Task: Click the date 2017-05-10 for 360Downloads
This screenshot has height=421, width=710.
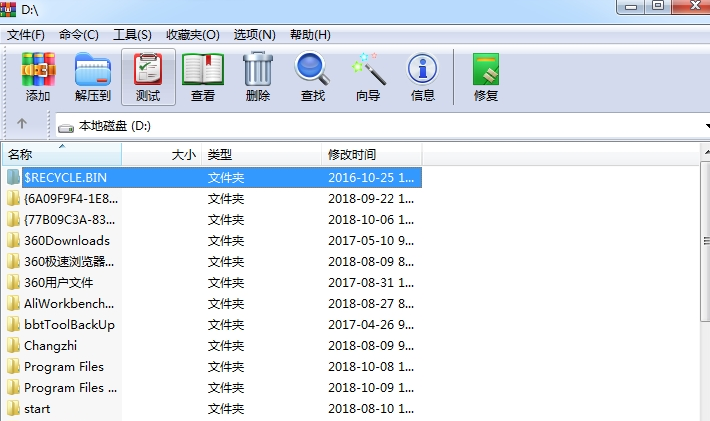Action: (371, 240)
